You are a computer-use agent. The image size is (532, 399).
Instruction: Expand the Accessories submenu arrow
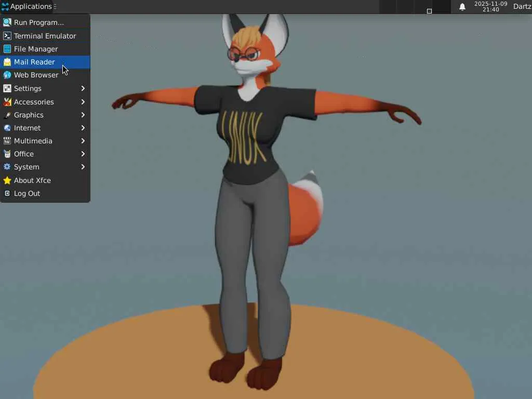coord(83,102)
